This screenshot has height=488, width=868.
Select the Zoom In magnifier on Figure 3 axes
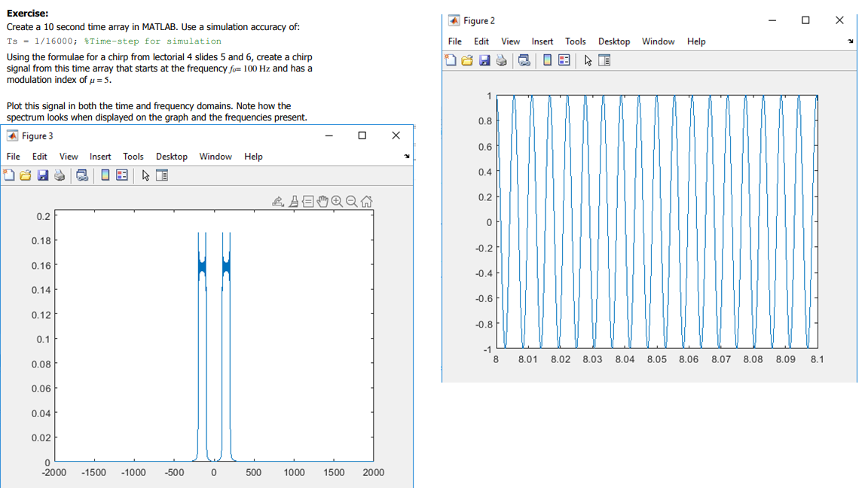(337, 200)
